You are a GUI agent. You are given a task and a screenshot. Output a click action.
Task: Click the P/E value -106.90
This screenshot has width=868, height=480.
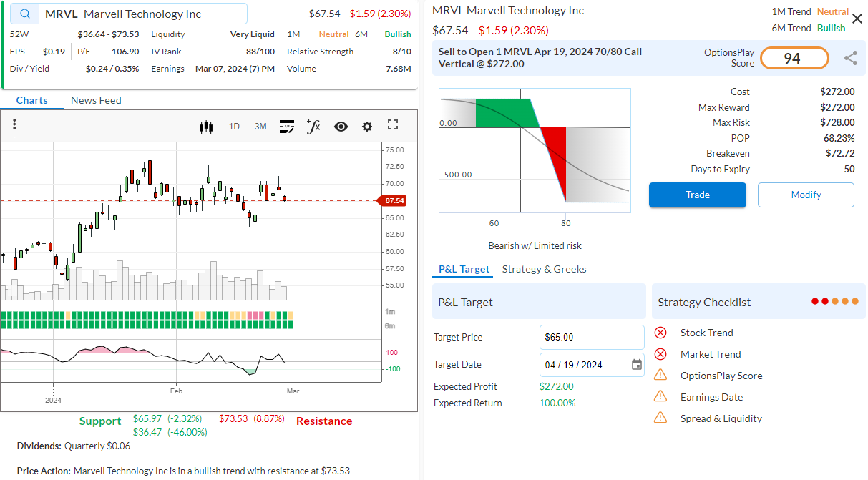124,52
